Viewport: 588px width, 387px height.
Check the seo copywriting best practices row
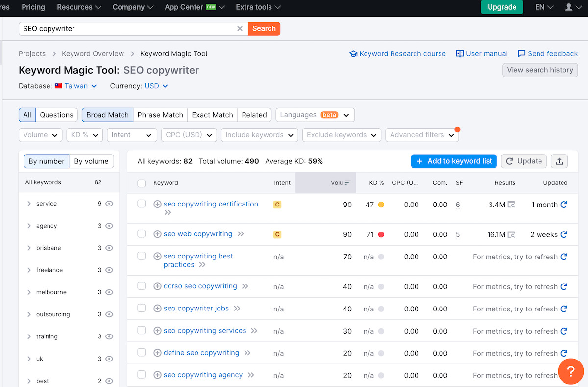142,256
